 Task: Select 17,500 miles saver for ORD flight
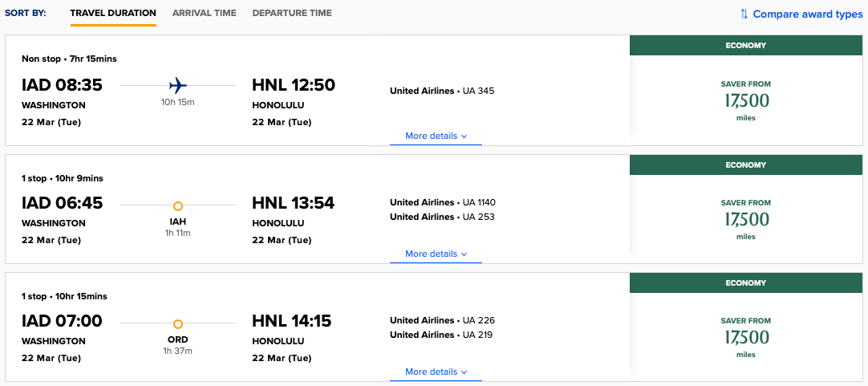pyautogui.click(x=745, y=337)
